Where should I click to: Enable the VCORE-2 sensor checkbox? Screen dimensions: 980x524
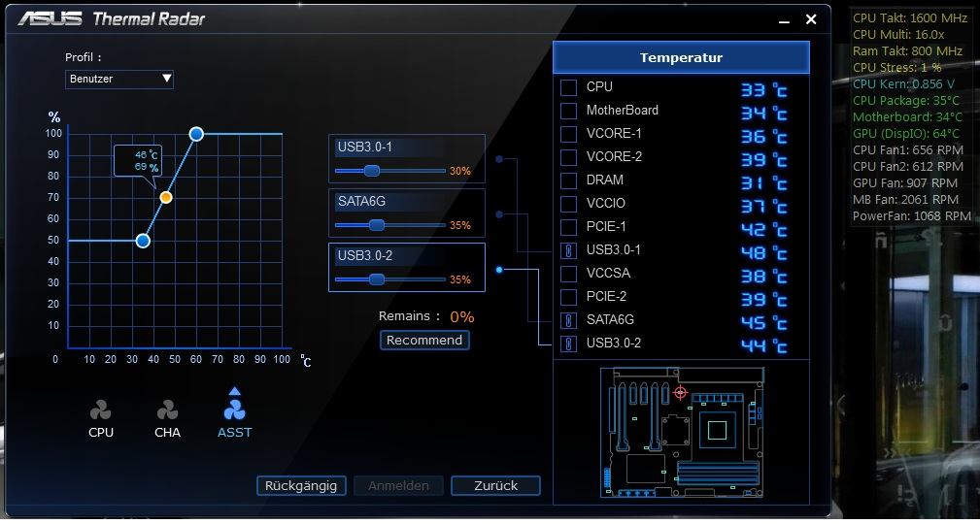click(x=568, y=157)
